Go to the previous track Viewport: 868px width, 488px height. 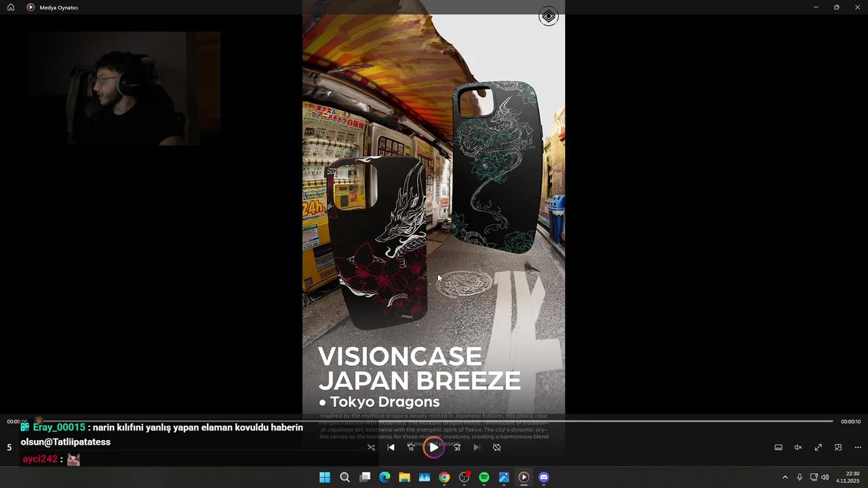pyautogui.click(x=391, y=447)
